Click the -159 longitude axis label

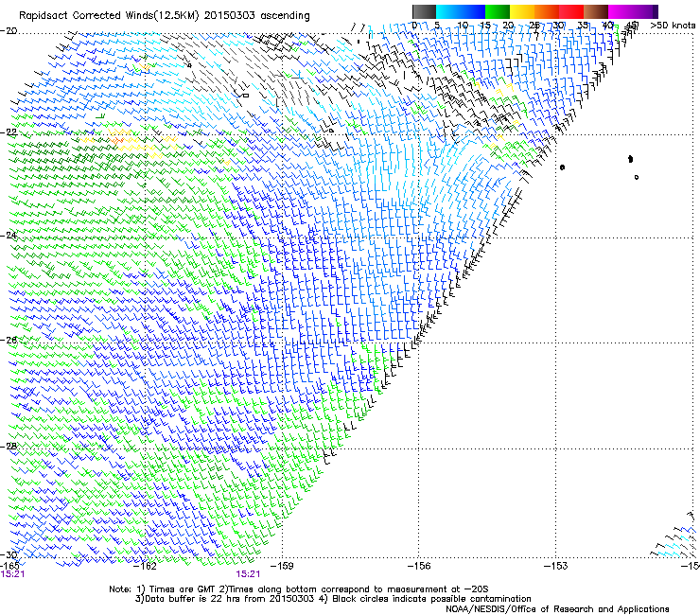coord(282,567)
